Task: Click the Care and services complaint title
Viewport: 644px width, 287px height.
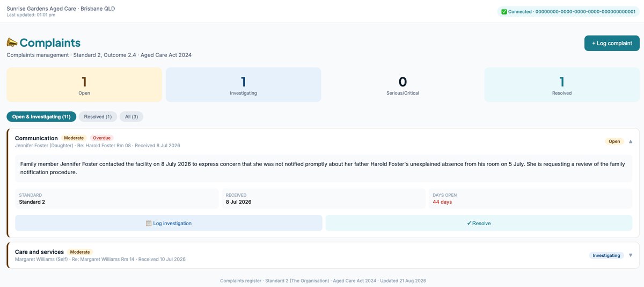Action: [x=39, y=252]
